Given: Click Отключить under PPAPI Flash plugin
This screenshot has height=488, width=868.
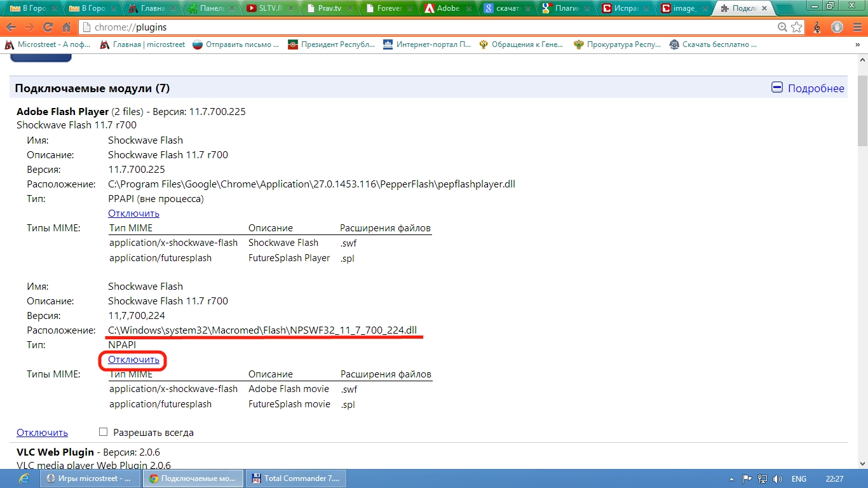Looking at the screenshot, I should point(133,213).
